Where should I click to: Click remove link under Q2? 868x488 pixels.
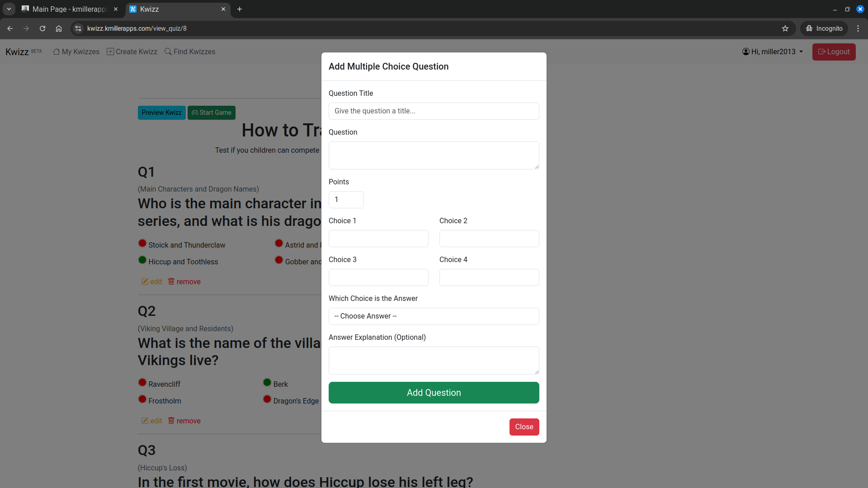tap(184, 421)
